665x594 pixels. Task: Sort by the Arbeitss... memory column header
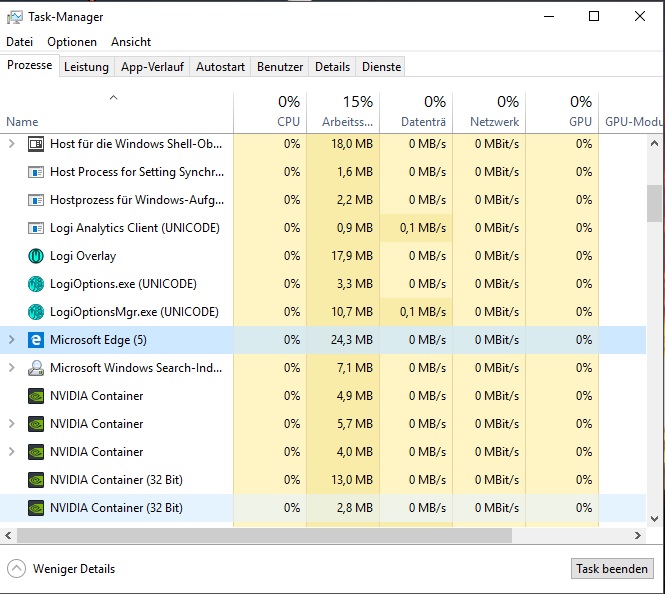tap(343, 112)
